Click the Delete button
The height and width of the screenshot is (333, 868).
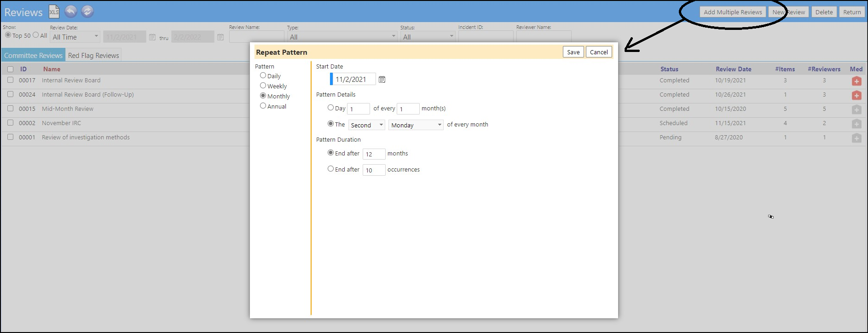[824, 12]
